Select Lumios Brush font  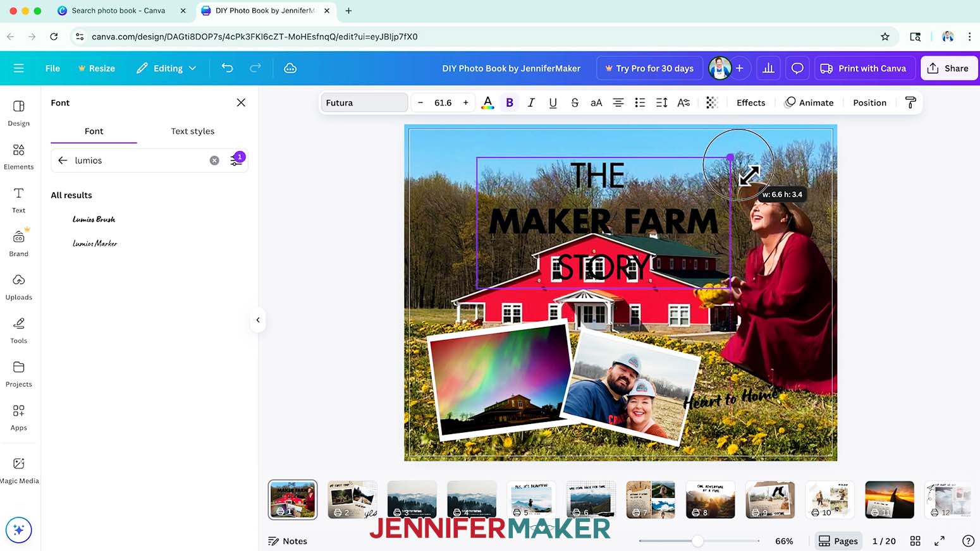click(94, 219)
